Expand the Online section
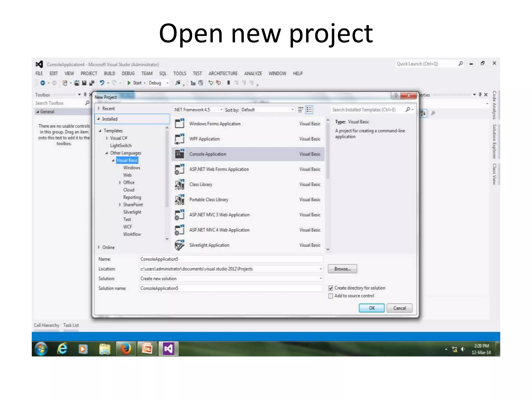Viewport: 532px width, 399px height. point(99,247)
